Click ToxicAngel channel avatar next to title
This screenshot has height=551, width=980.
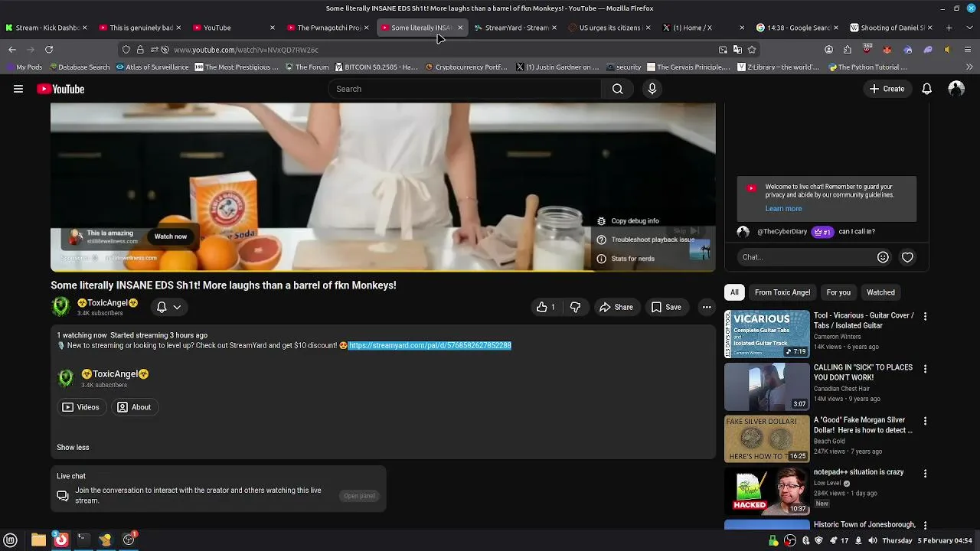tap(60, 307)
